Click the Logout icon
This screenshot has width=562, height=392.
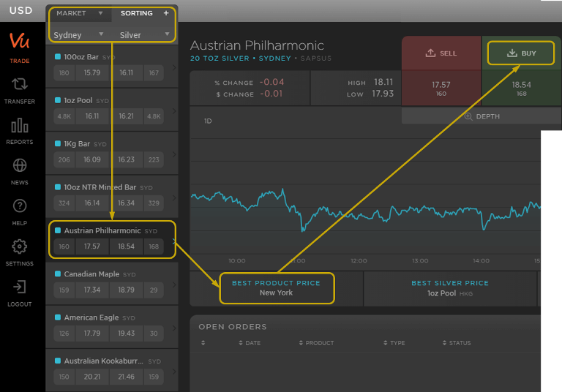pyautogui.click(x=19, y=287)
